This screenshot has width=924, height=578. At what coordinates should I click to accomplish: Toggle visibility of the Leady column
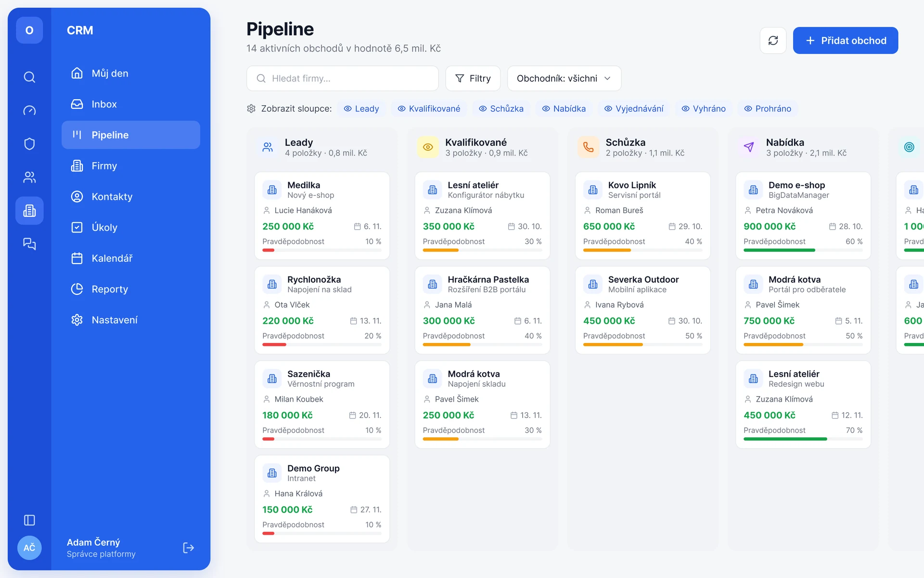pyautogui.click(x=361, y=109)
